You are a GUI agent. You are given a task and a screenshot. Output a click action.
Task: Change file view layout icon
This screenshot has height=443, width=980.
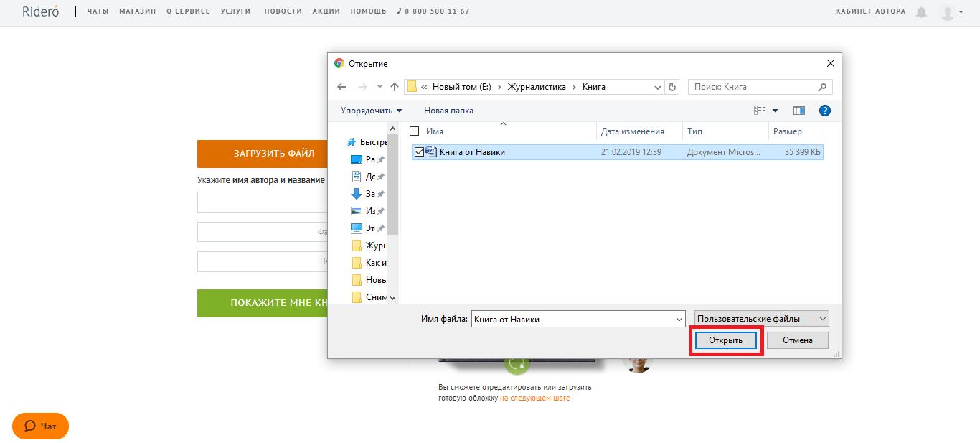pos(760,111)
